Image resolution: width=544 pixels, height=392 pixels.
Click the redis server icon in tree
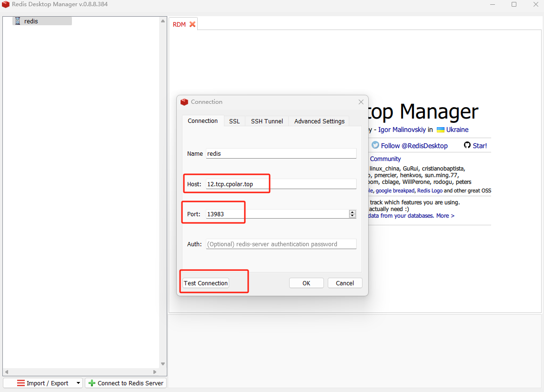coord(18,21)
